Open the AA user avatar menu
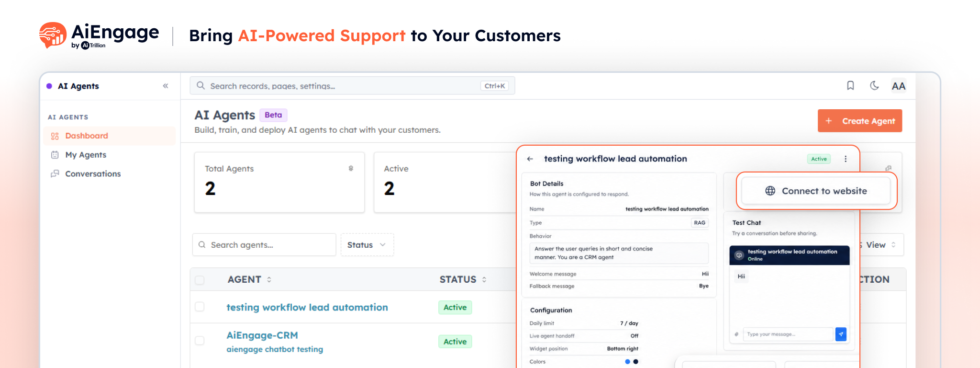Image resolution: width=980 pixels, height=368 pixels. pos(898,86)
